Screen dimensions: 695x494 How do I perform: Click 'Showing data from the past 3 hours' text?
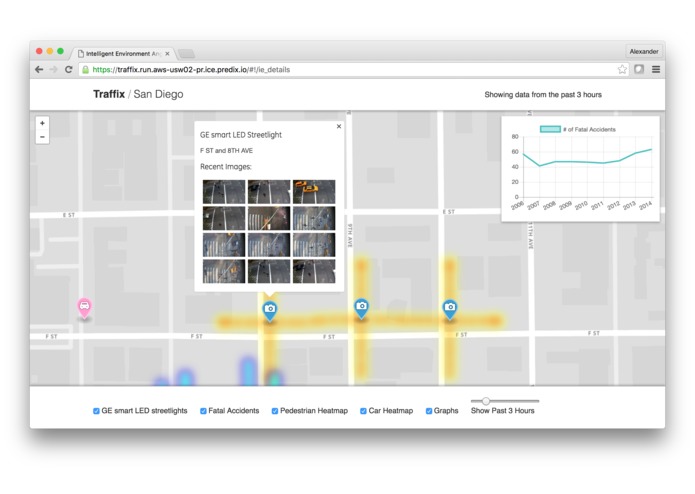point(543,95)
